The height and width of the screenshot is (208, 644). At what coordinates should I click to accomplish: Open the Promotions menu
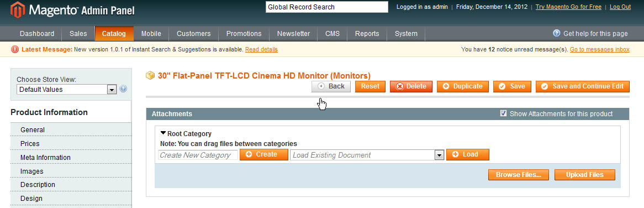pos(244,34)
